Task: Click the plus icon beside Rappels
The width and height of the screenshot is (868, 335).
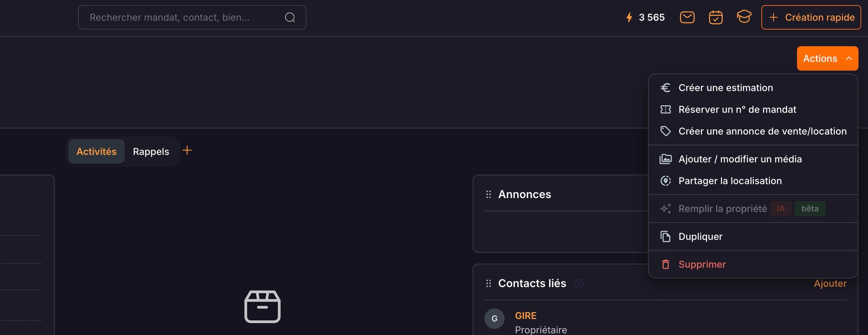Action: 187,150
